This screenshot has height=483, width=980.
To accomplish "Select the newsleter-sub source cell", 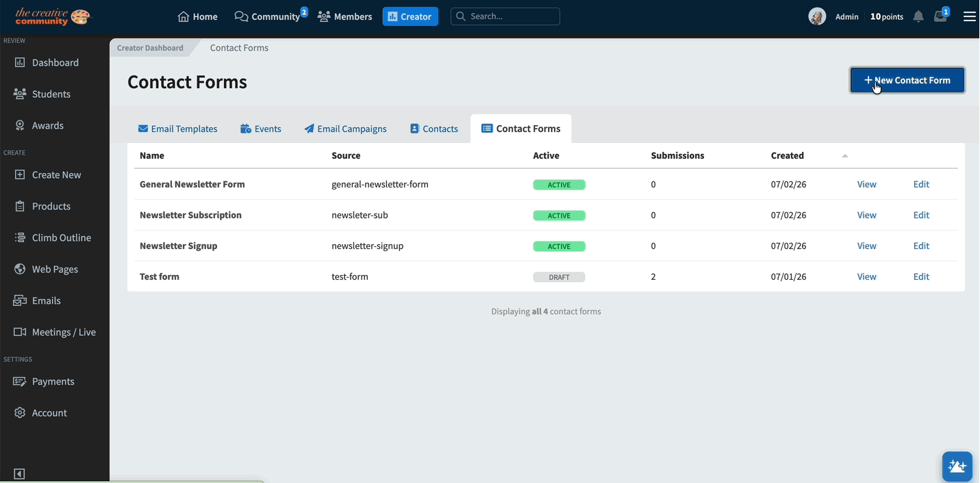I will 360,215.
